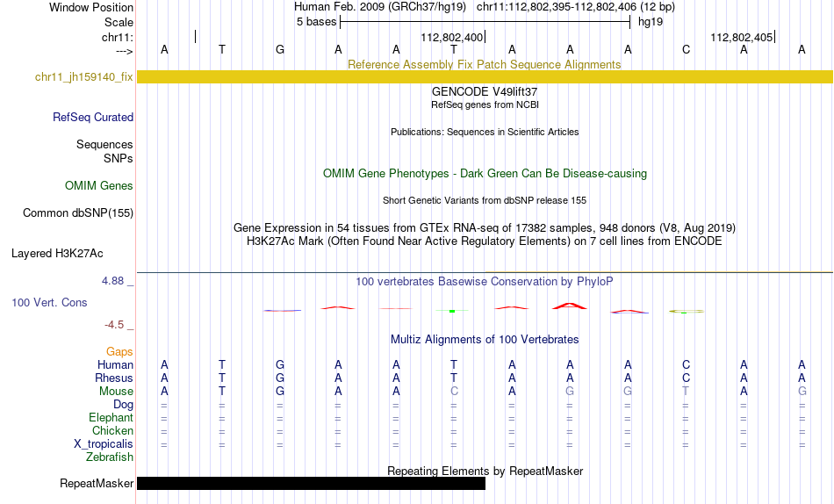The image size is (834, 504).
Task: Click the GENCODE V49lift37 track title
Action: [485, 91]
